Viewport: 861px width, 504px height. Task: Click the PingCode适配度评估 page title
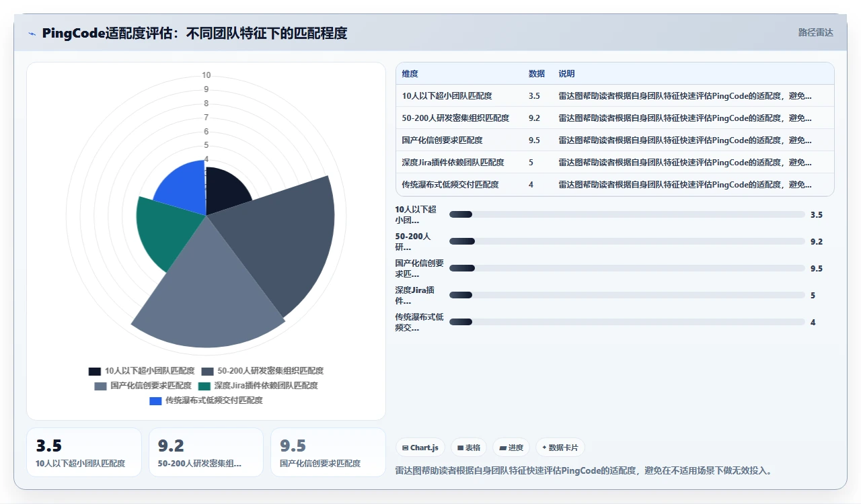click(194, 33)
